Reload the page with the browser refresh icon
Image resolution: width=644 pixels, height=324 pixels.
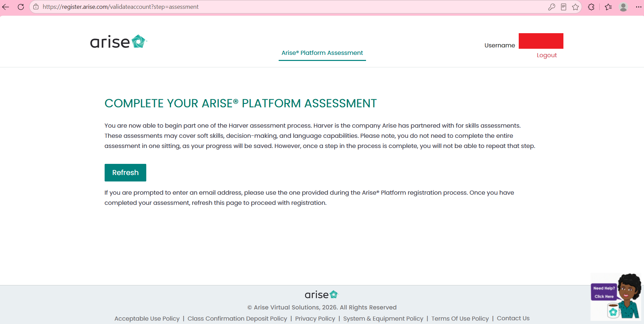click(x=21, y=7)
